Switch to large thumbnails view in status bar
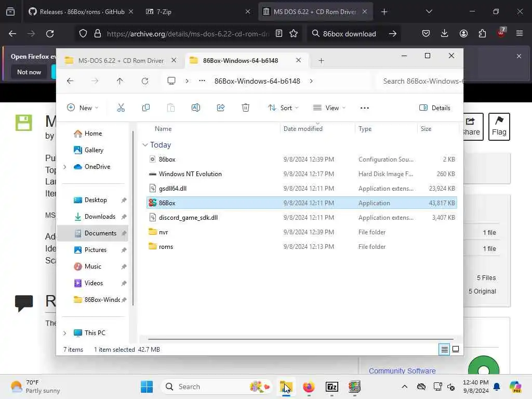 [456, 349]
